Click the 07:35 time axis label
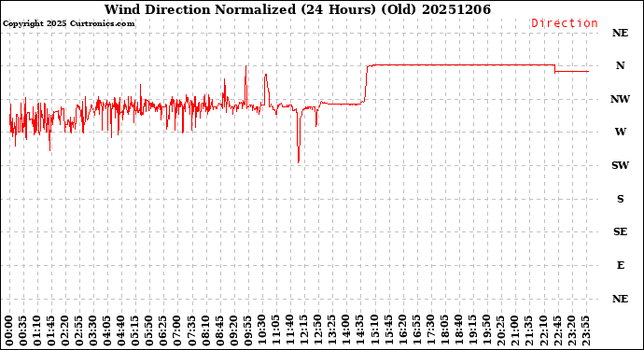644x350 pixels. coord(191,330)
